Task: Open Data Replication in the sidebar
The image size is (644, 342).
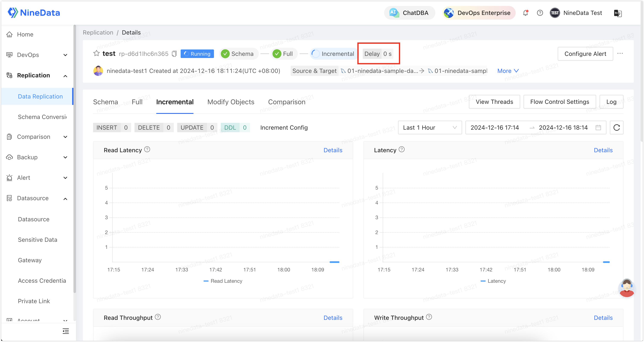Action: (x=37, y=96)
